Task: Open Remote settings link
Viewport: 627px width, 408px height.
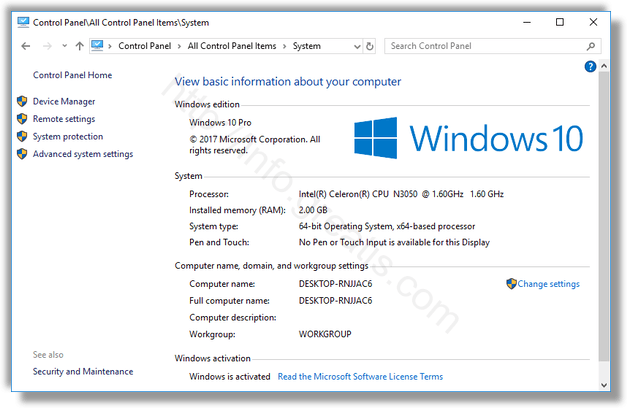Action: (64, 119)
